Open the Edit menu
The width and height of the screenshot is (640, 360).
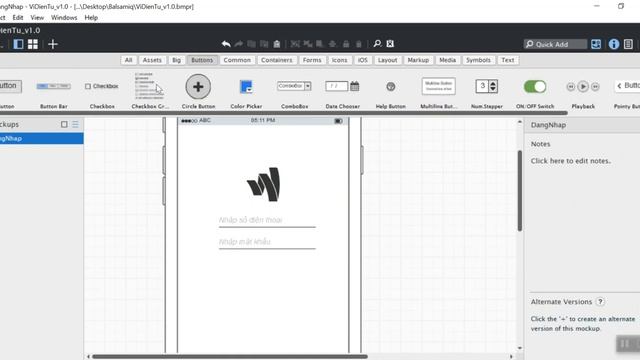18,18
